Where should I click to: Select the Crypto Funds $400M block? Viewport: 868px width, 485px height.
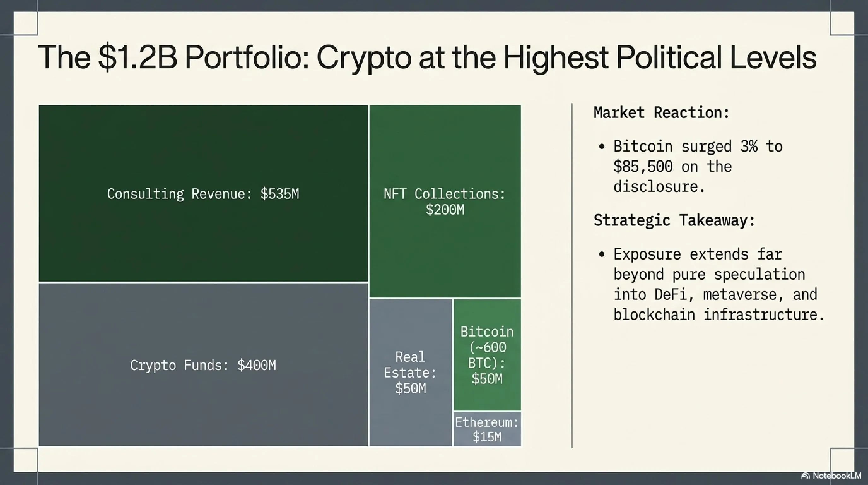tap(203, 365)
